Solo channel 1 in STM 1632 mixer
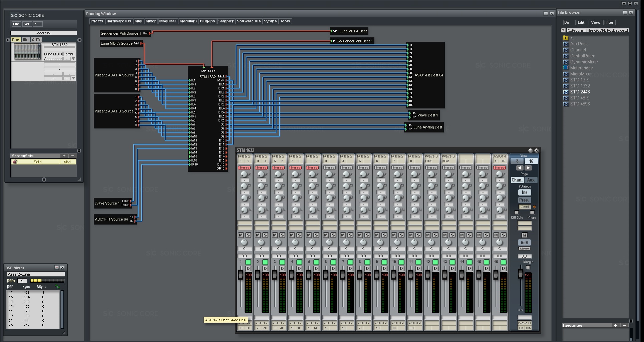 click(248, 235)
